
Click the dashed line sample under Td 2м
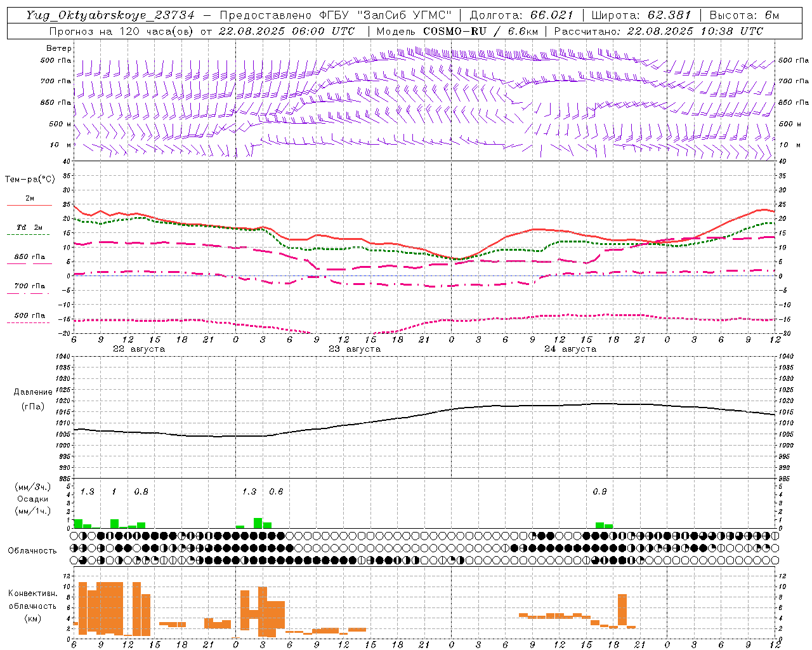click(28, 235)
